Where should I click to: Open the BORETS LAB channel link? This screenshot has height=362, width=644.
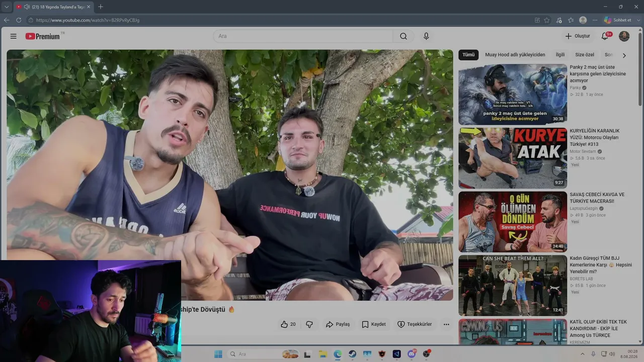click(581, 279)
